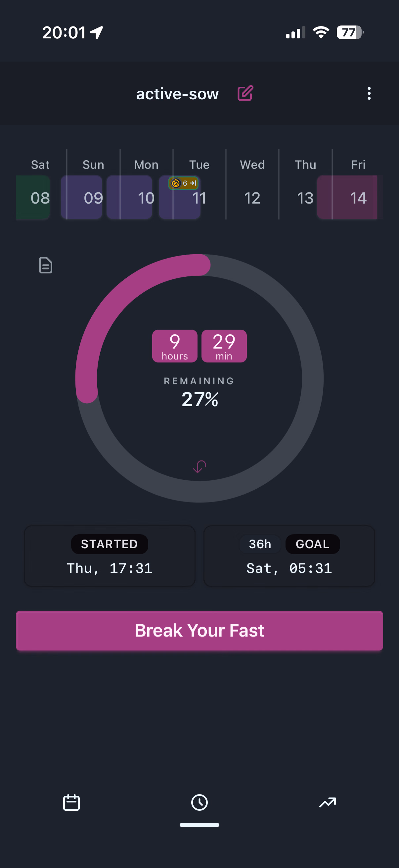Open the notes document icon
The width and height of the screenshot is (399, 868).
45,265
